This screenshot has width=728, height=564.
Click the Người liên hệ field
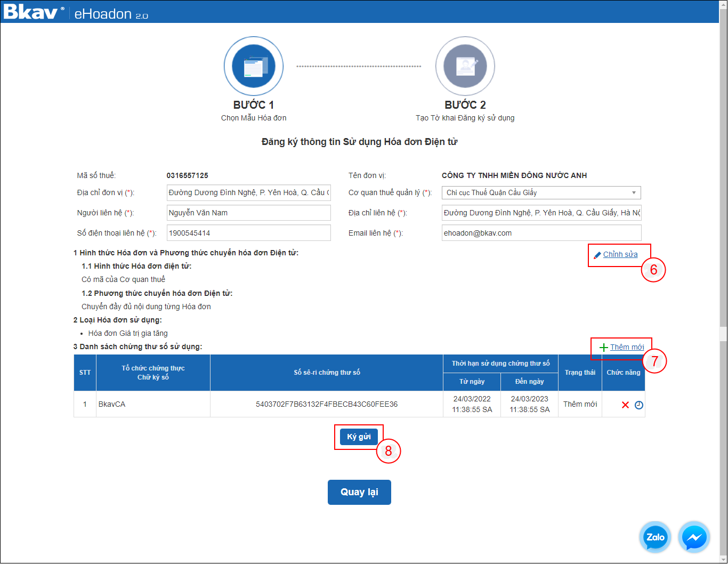[248, 213]
